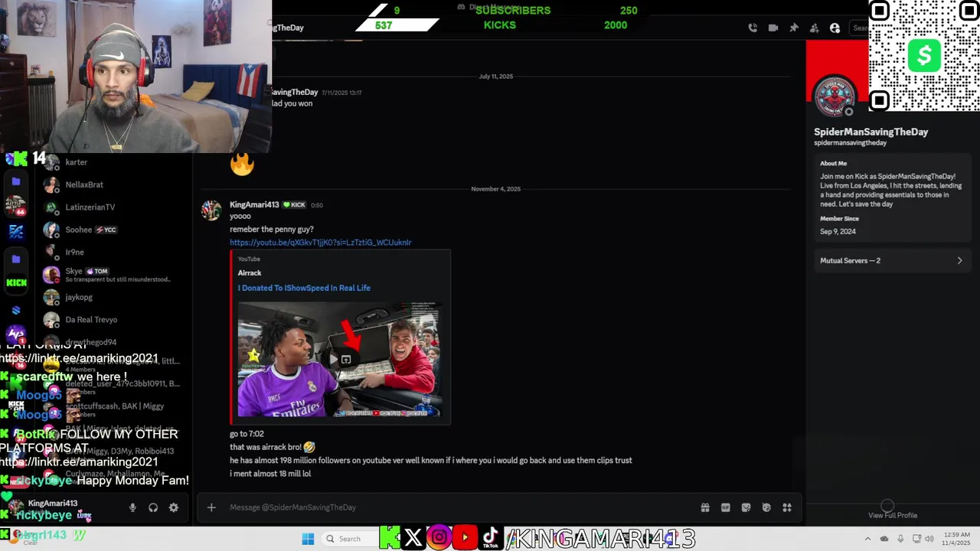Add friends to DM icon

click(x=815, y=28)
